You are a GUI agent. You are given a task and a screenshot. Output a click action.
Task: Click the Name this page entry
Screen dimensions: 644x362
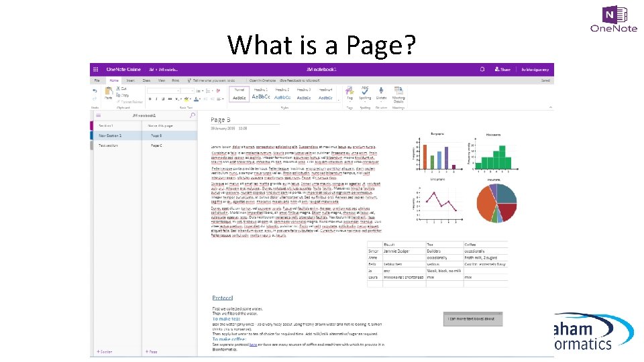(170, 125)
